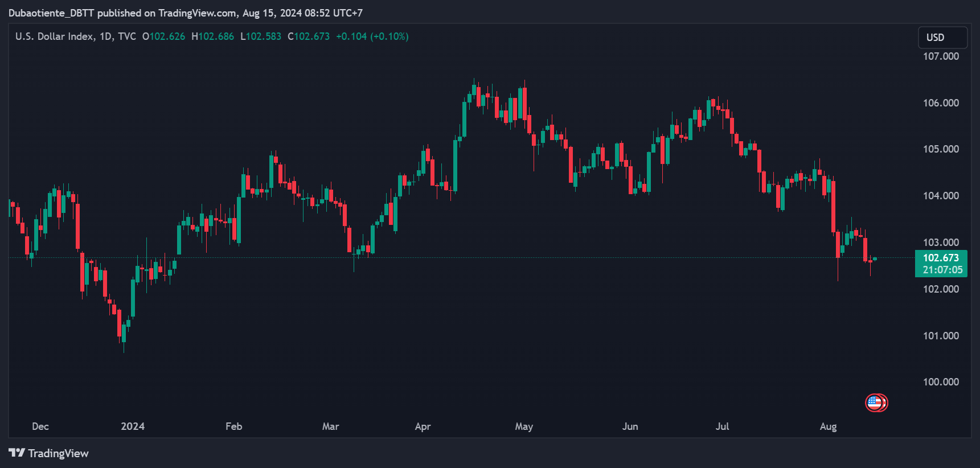Click the 106.000 price axis label
980x468 pixels.
tap(941, 103)
